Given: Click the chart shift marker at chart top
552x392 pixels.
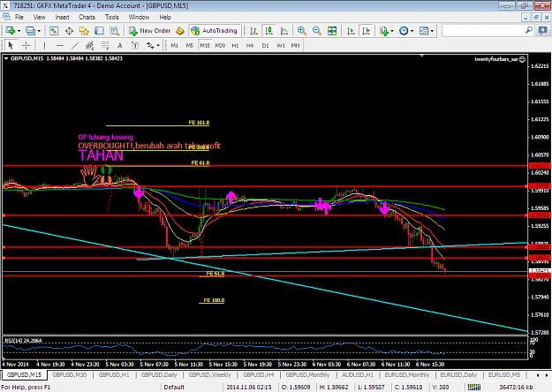Looking at the screenshot, I should (x=422, y=56).
